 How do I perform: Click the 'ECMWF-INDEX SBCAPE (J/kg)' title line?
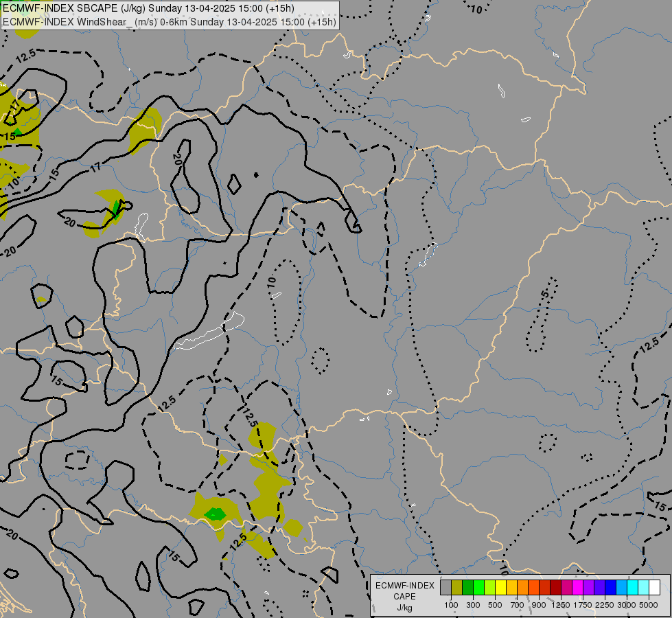tap(148, 8)
